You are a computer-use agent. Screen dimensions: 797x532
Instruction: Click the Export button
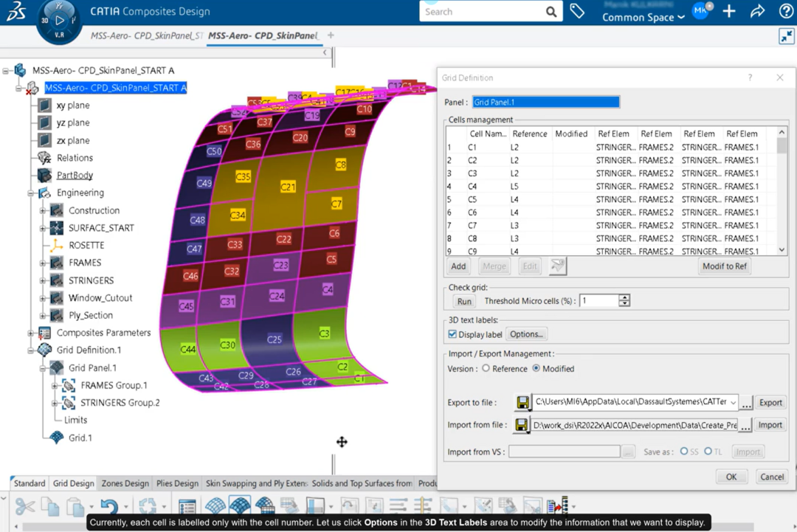coord(770,402)
